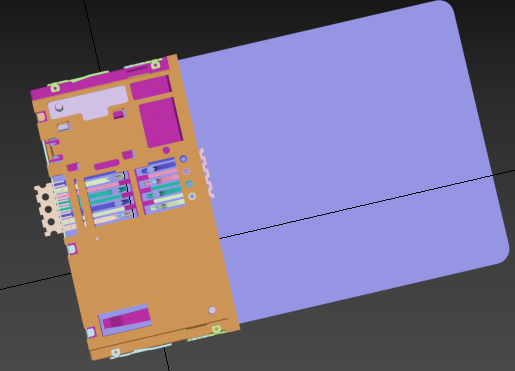Click the magenta pill-shaped pad
The width and height of the screenshot is (515, 371).
click(107, 165)
